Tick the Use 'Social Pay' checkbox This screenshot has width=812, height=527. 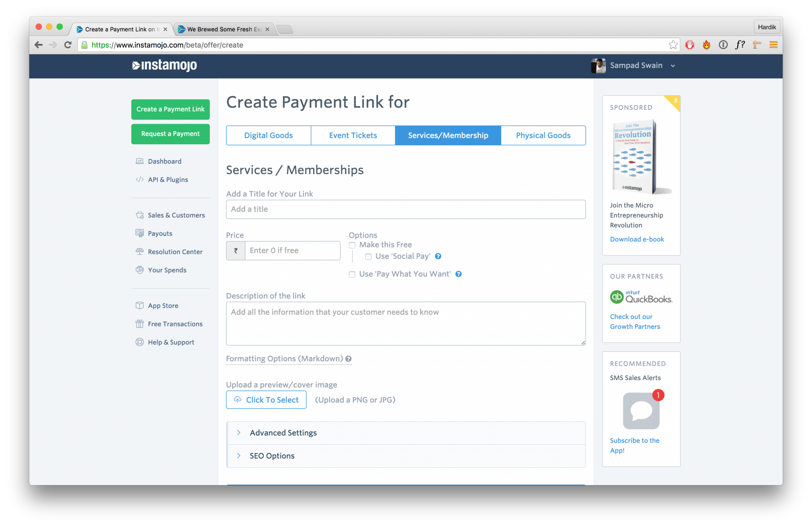point(368,257)
